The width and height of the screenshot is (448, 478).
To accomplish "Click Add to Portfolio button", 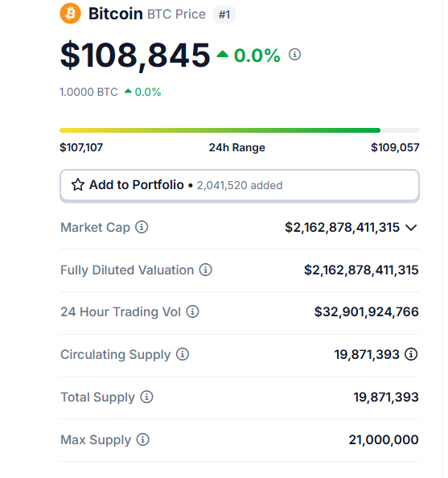I will pos(240,186).
